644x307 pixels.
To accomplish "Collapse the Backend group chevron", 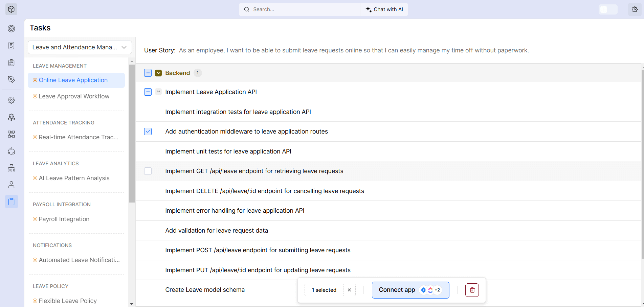I will click(158, 73).
